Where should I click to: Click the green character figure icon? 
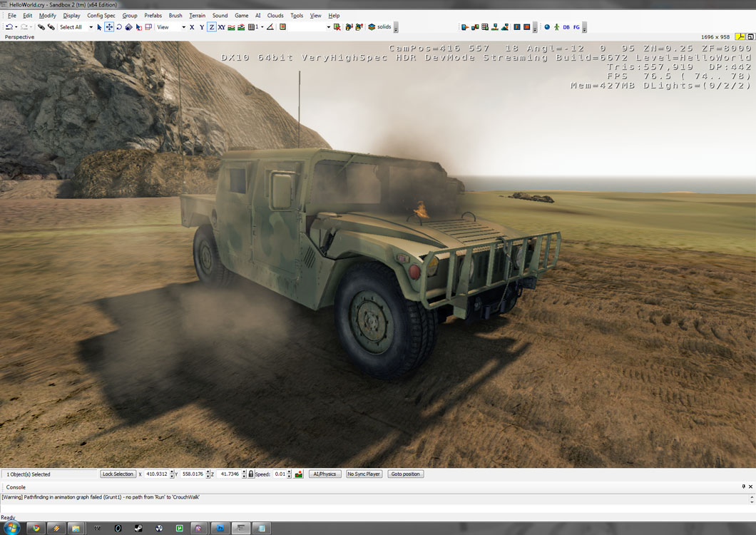click(556, 27)
